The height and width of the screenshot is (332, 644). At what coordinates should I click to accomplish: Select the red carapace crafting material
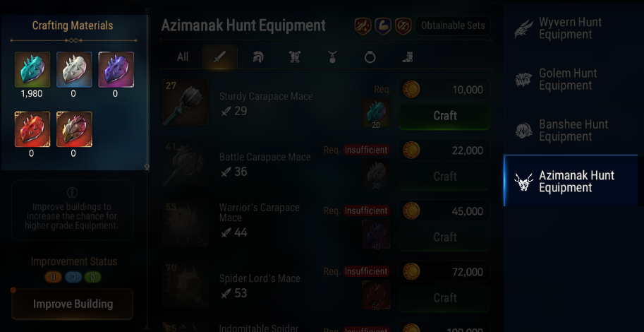click(x=32, y=129)
